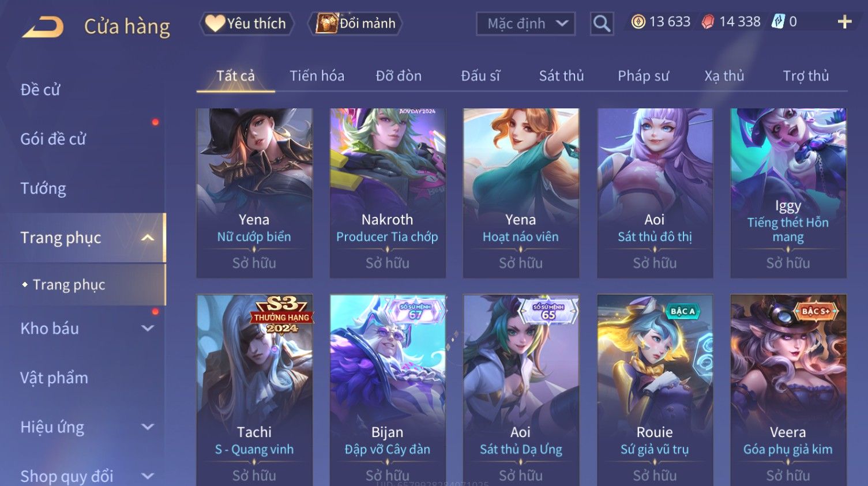
Task: Open Veera Góa phụ giả kim skin
Action: [x=788, y=390]
